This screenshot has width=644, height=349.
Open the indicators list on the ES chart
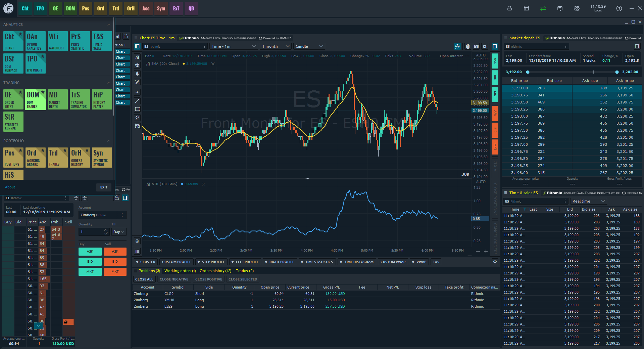click(137, 57)
